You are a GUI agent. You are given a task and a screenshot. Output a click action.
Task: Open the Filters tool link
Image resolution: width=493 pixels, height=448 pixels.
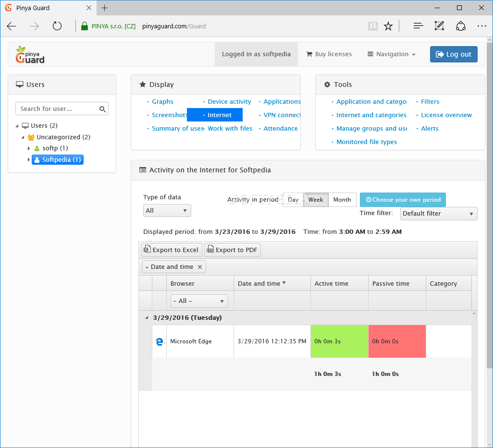point(430,101)
